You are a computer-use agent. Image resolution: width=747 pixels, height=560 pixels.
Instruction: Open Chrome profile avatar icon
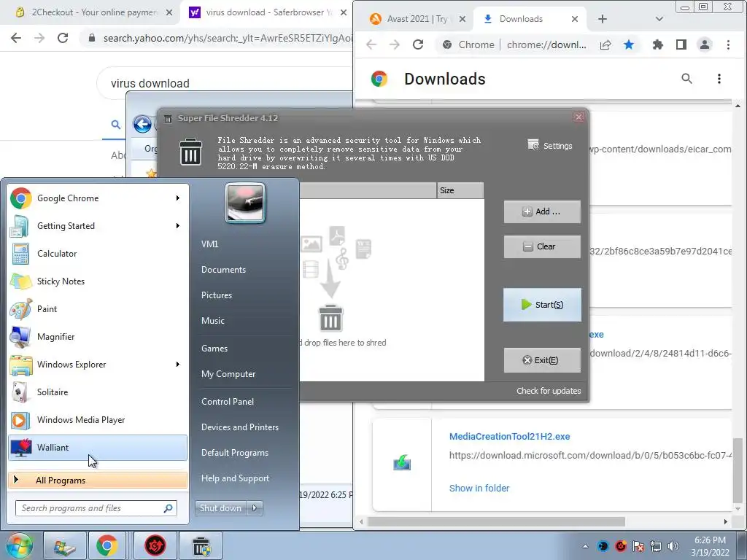(705, 44)
